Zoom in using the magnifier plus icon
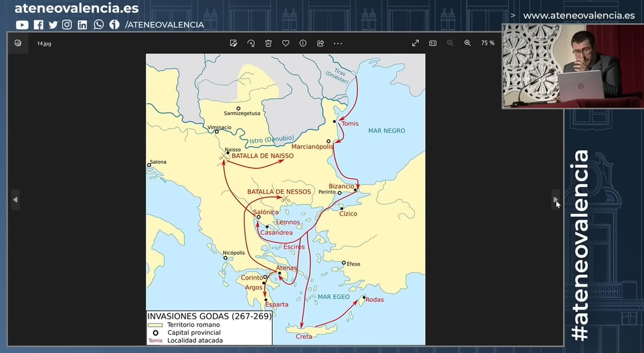Screen dimensions: 644x353 pos(467,43)
